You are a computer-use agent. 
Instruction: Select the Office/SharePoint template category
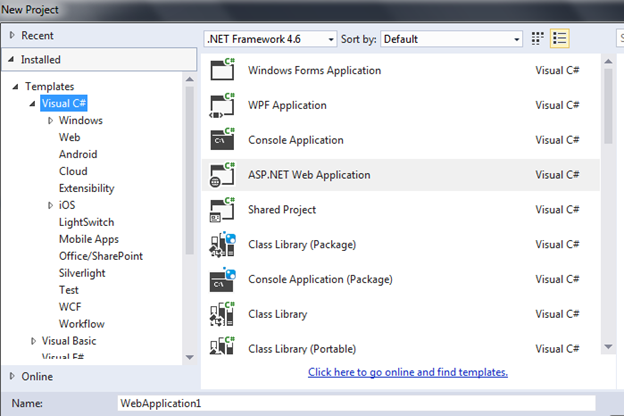(101, 256)
